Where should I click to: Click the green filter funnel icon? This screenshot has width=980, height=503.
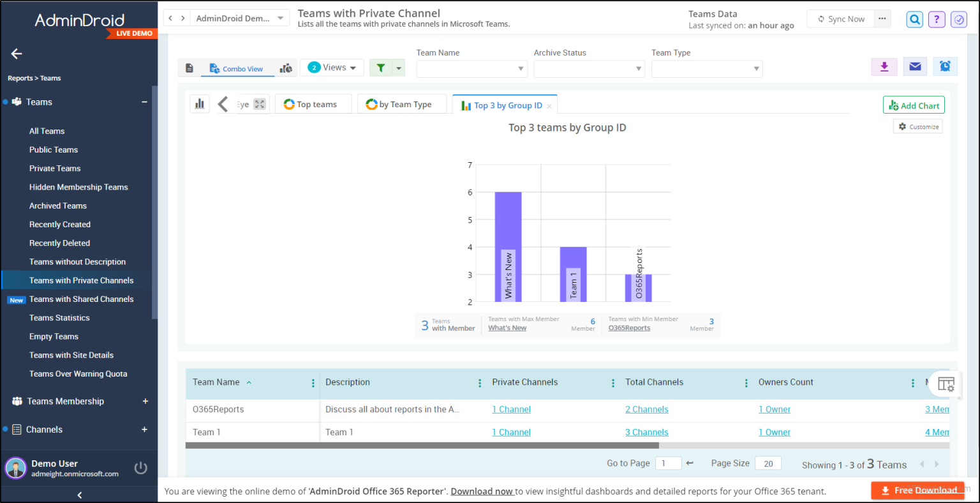(380, 68)
